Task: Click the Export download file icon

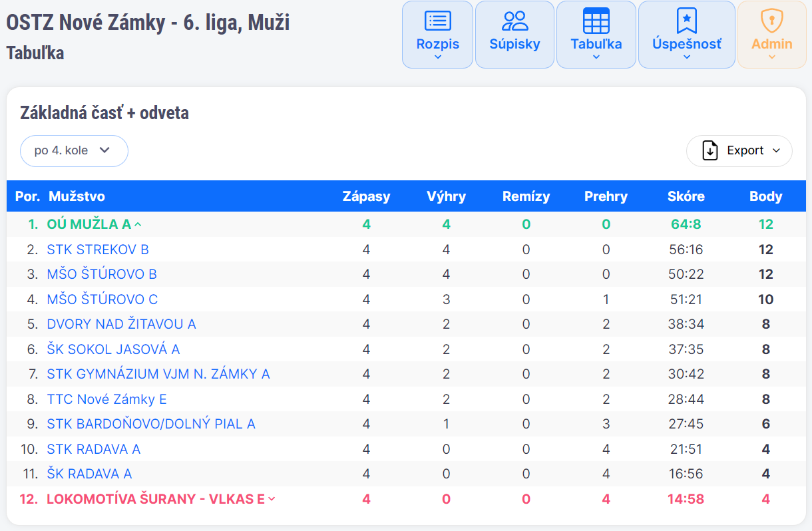Action: click(x=710, y=151)
